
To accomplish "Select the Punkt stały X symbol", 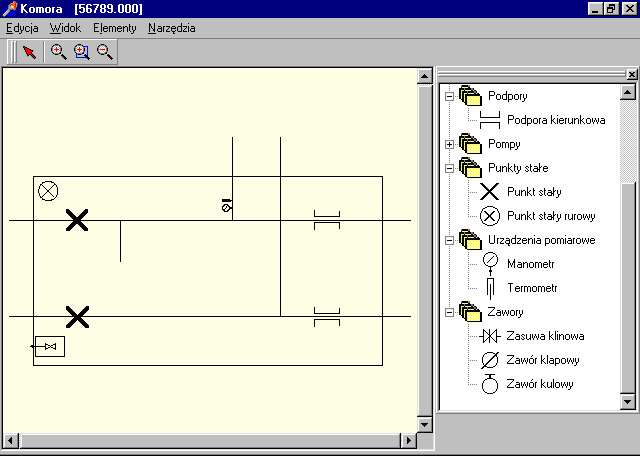I will (490, 192).
